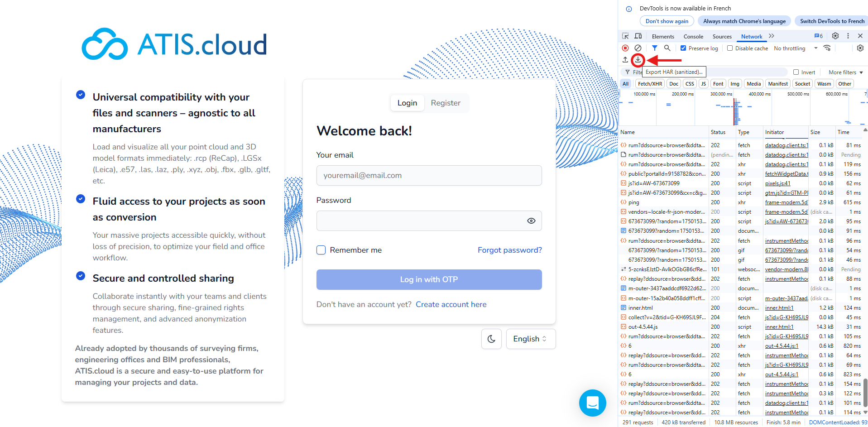This screenshot has width=868, height=427.
Task: Switch to the Console tab
Action: tap(693, 37)
